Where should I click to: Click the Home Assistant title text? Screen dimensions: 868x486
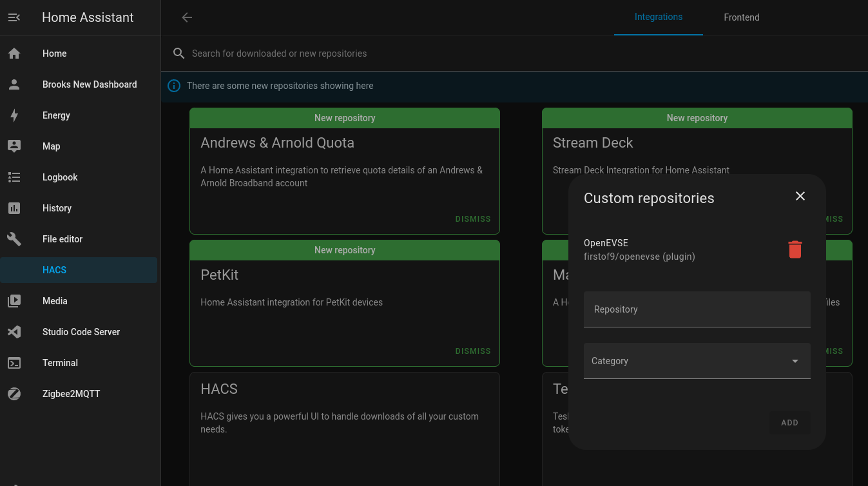click(x=88, y=18)
